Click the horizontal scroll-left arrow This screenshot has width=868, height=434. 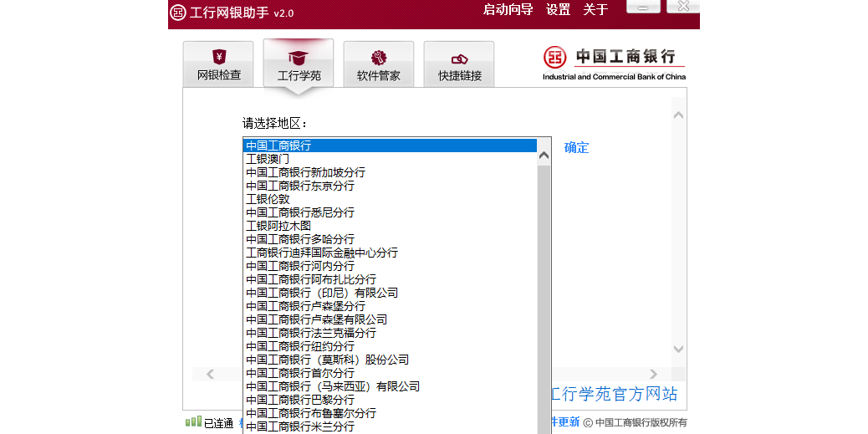click(x=210, y=375)
